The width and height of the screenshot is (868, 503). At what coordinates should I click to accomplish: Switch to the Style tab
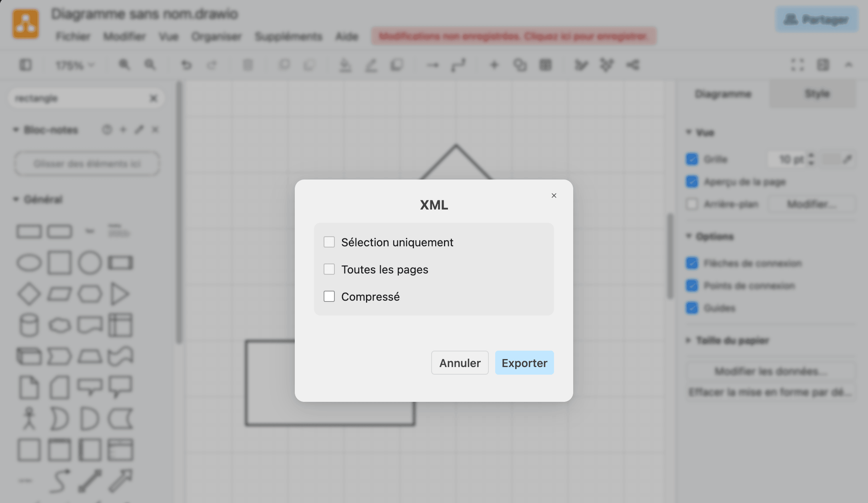point(817,94)
